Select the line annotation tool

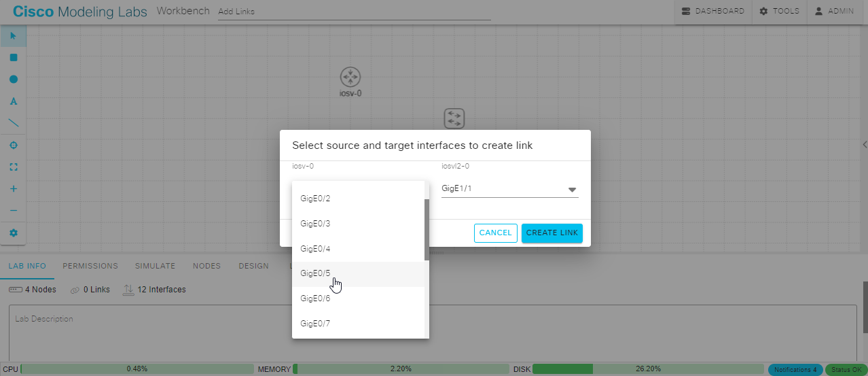[13, 123]
